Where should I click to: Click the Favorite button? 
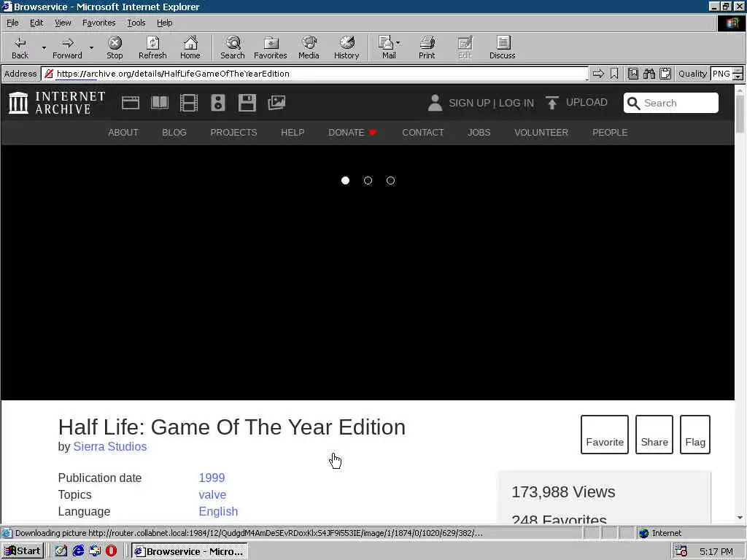pyautogui.click(x=605, y=435)
